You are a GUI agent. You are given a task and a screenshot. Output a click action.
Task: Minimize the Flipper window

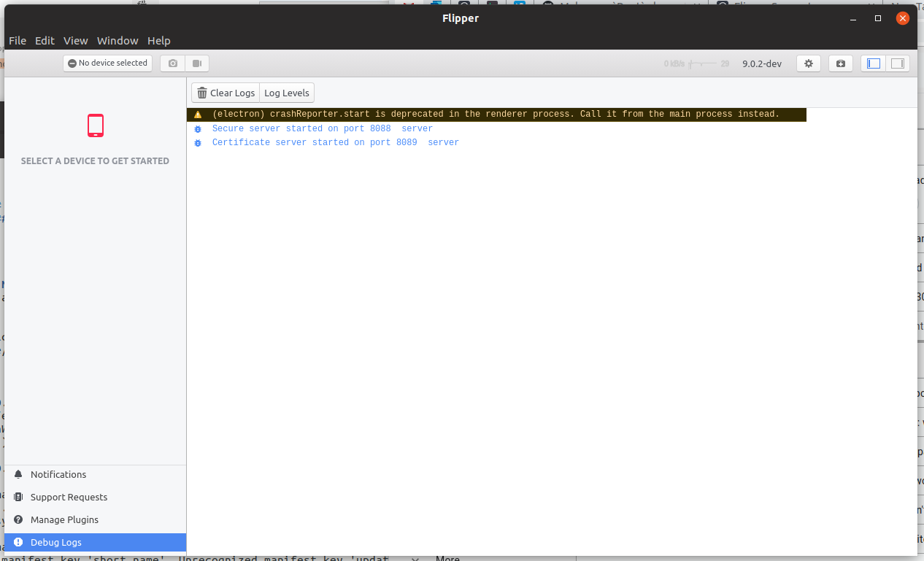[x=853, y=18]
